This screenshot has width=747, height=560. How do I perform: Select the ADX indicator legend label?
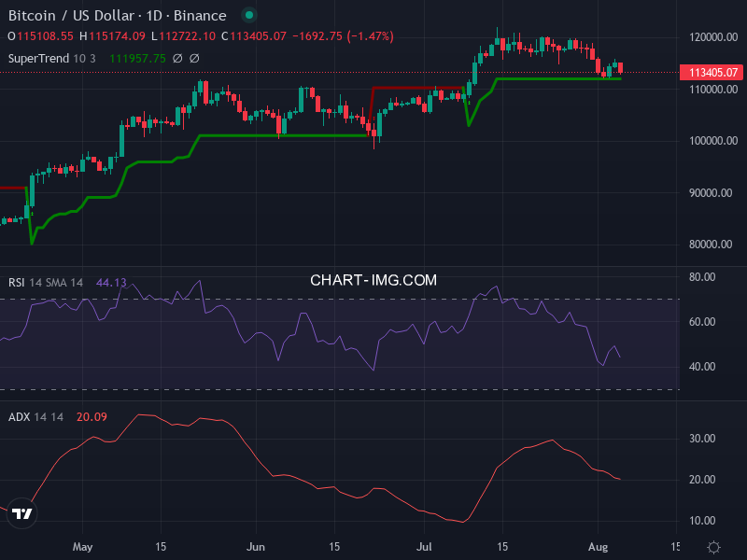tap(19, 417)
